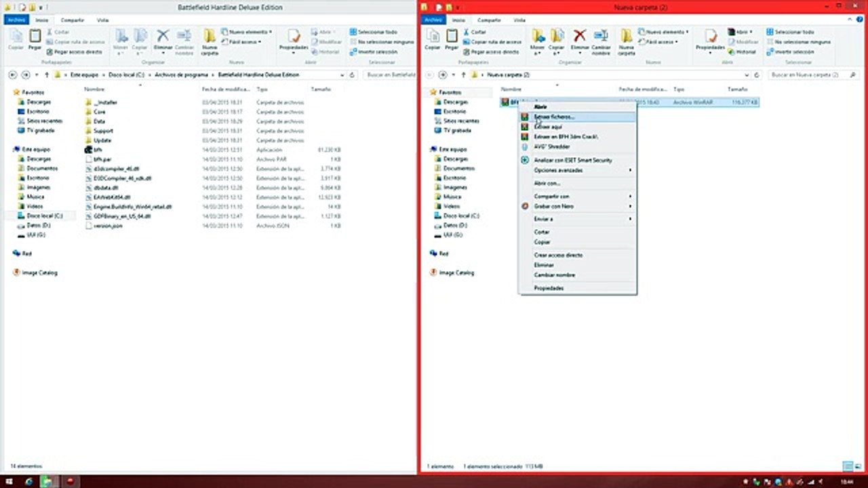This screenshot has height=488, width=868.
Task: Click Eliminar icon in Nueva carpeta window ribbon
Action: pos(580,41)
